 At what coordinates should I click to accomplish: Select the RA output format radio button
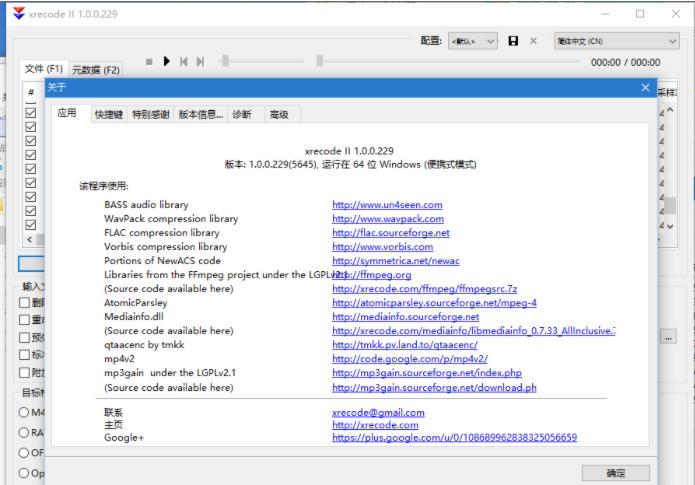pyautogui.click(x=24, y=432)
